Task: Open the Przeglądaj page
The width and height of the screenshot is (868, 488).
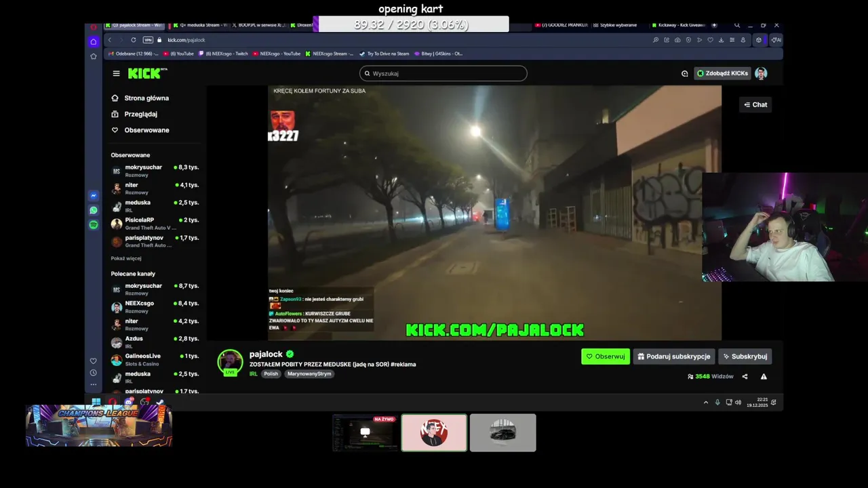Action: pyautogui.click(x=134, y=114)
